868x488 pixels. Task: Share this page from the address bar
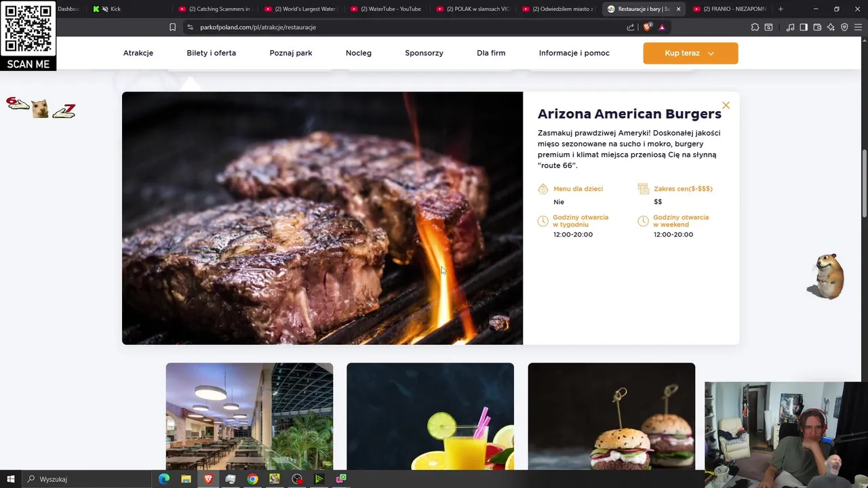631,27
